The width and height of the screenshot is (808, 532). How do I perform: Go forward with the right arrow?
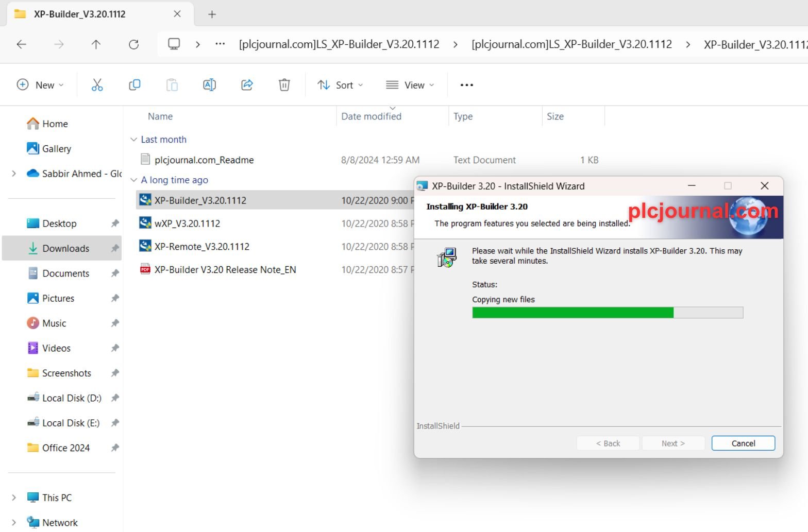click(59, 44)
